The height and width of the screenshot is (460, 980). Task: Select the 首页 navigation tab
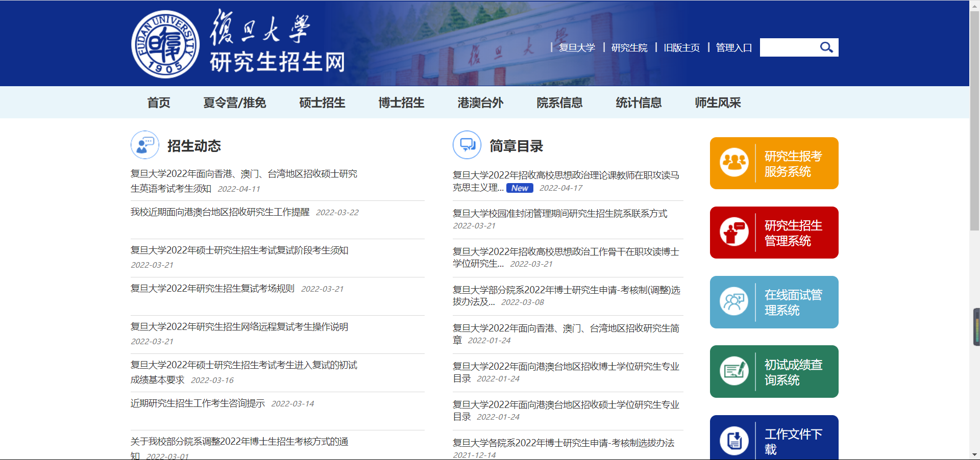(158, 103)
